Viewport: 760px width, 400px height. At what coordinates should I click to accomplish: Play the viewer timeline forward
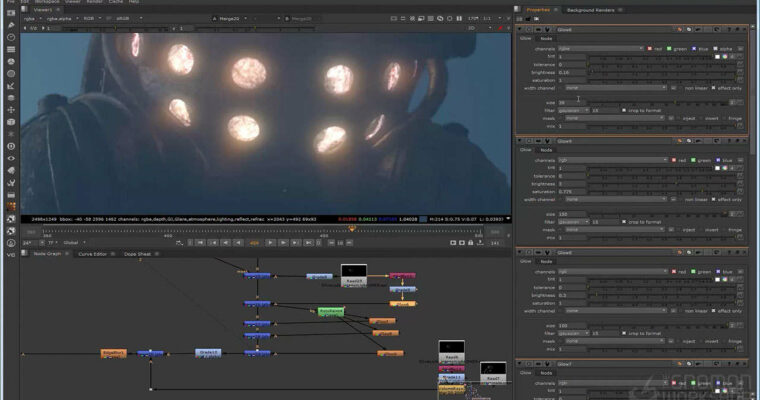click(271, 242)
